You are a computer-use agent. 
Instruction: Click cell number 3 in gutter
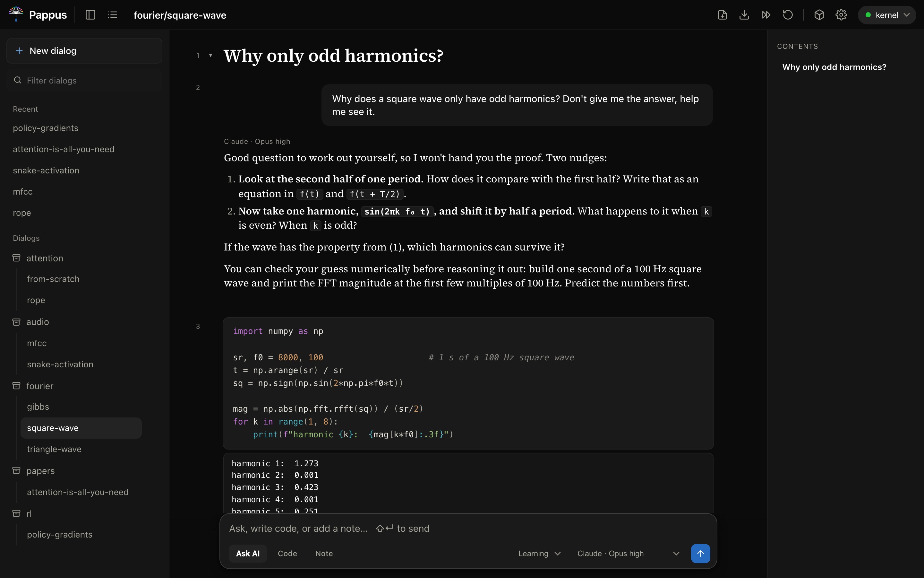[198, 326]
